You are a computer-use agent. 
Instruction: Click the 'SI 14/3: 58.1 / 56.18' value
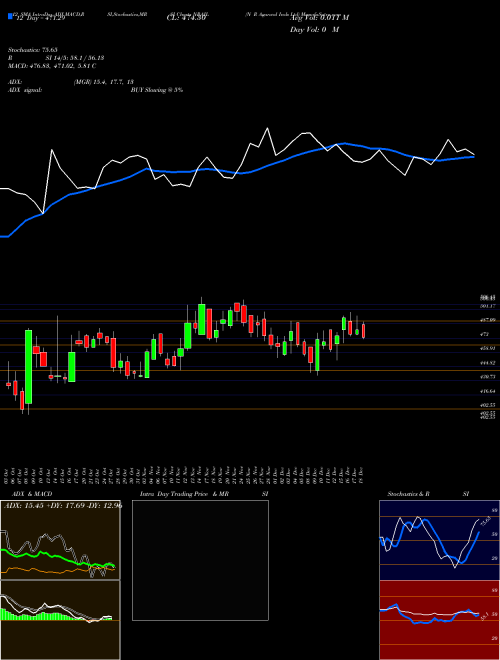tap(75, 58)
